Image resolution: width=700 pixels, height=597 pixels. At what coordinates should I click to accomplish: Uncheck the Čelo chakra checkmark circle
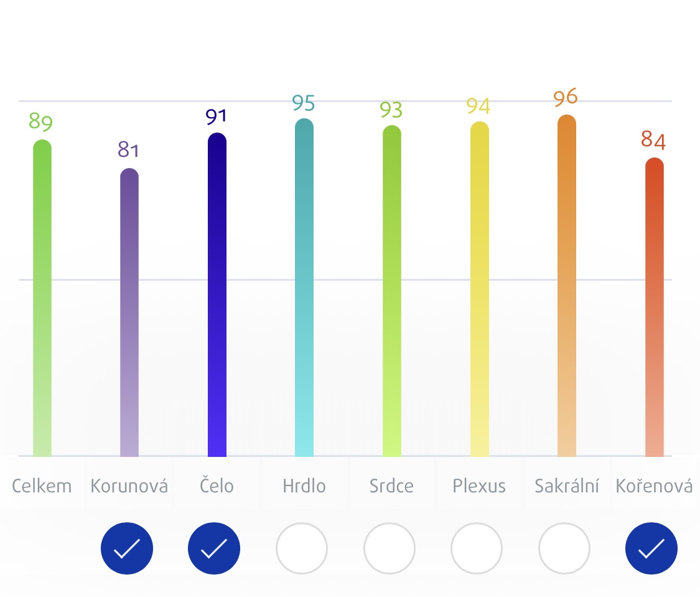click(214, 548)
